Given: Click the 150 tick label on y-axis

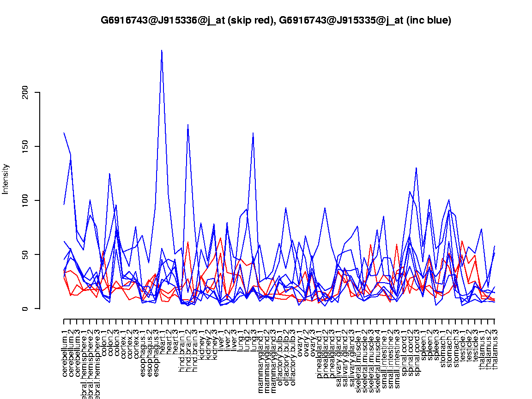Looking at the screenshot, I should click(26, 146).
